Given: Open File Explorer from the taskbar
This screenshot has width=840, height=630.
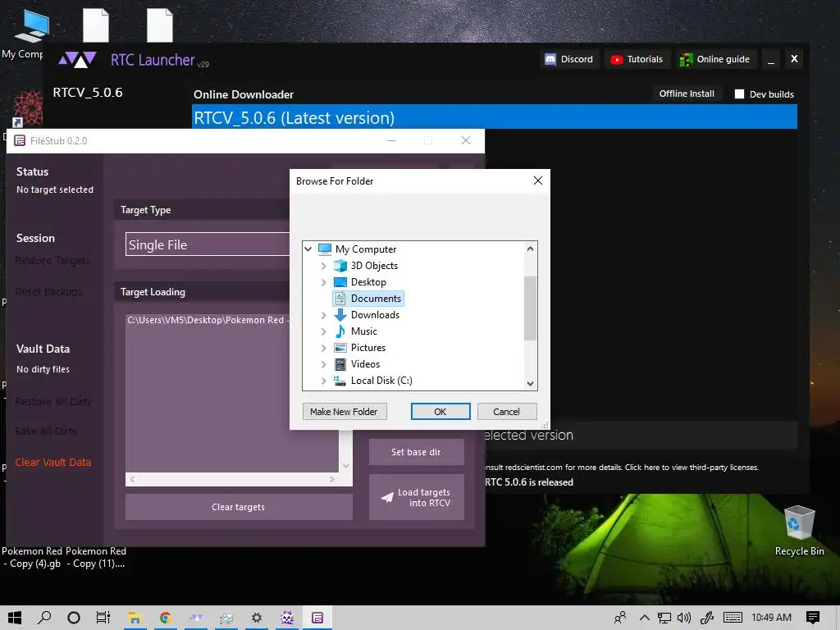Looking at the screenshot, I should click(135, 618).
